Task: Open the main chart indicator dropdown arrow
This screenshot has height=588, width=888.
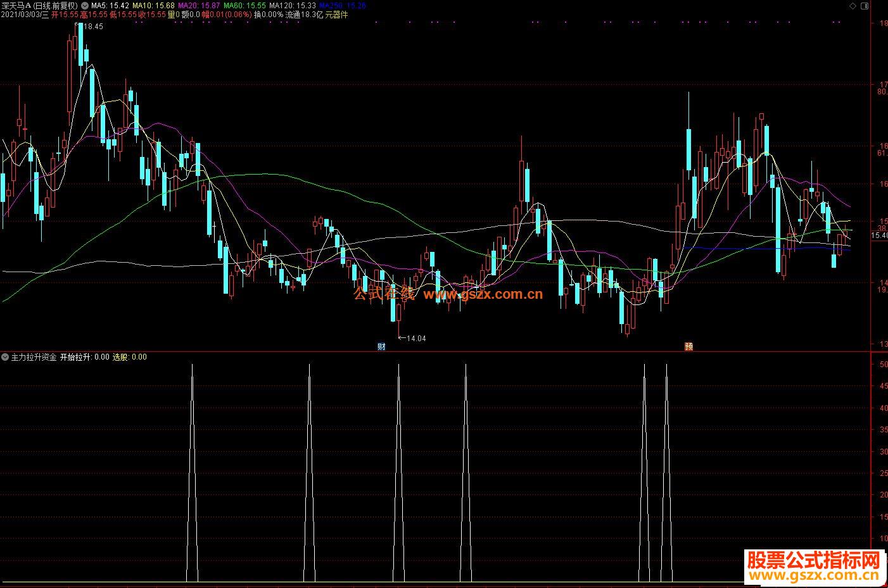Action: (x=85, y=6)
